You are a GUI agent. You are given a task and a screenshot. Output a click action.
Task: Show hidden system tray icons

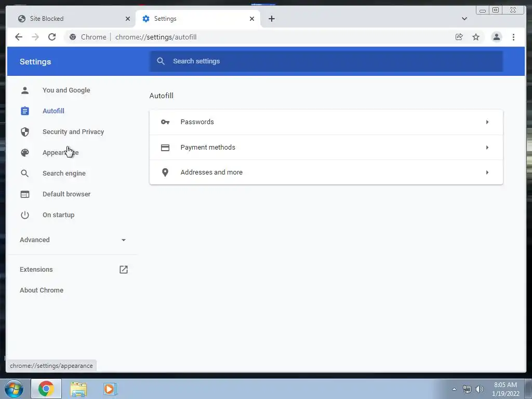[x=454, y=389]
